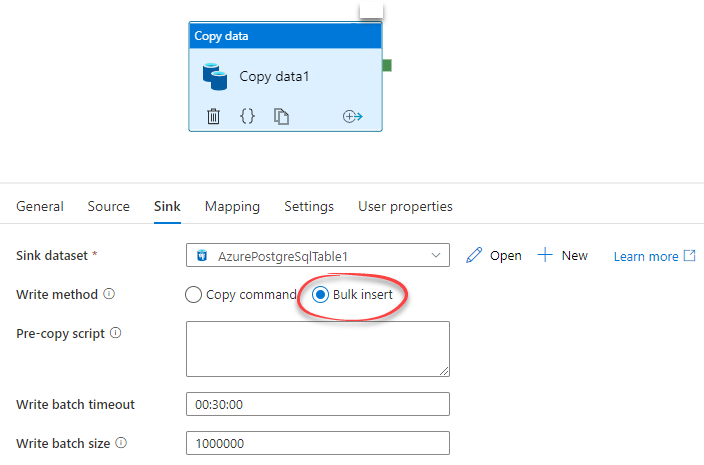Add activity on success arrow icon
Viewport: 704px width, 465px height.
(x=352, y=117)
